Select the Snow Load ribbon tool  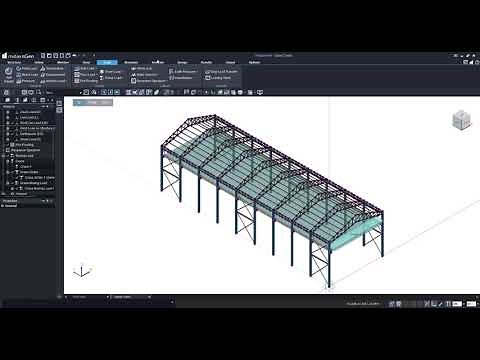110,72
